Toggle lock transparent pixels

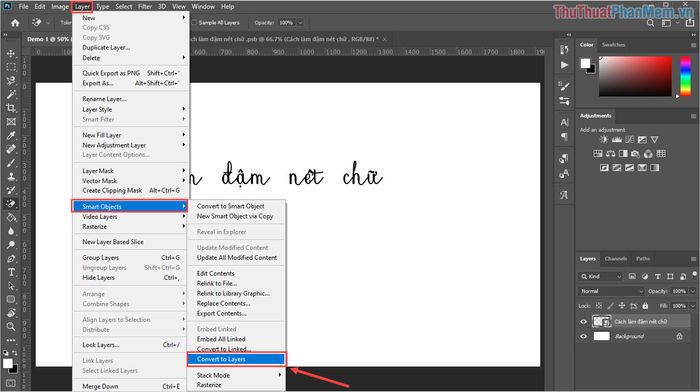click(599, 306)
